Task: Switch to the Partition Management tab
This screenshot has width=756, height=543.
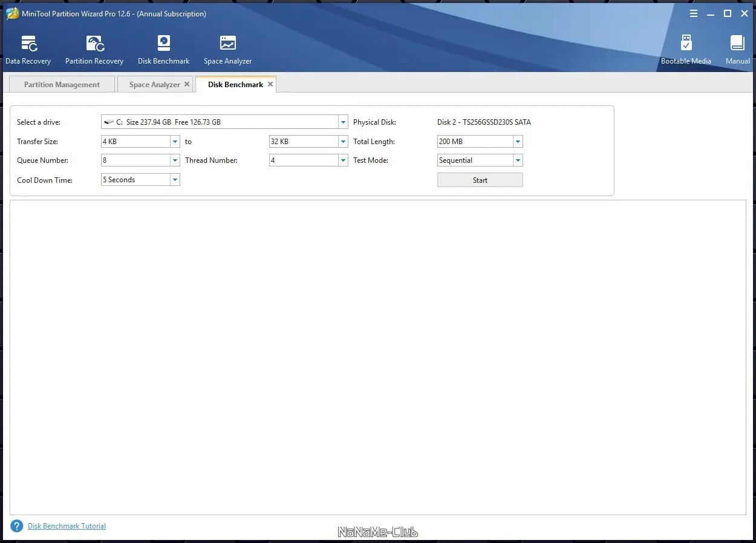Action: pos(62,84)
